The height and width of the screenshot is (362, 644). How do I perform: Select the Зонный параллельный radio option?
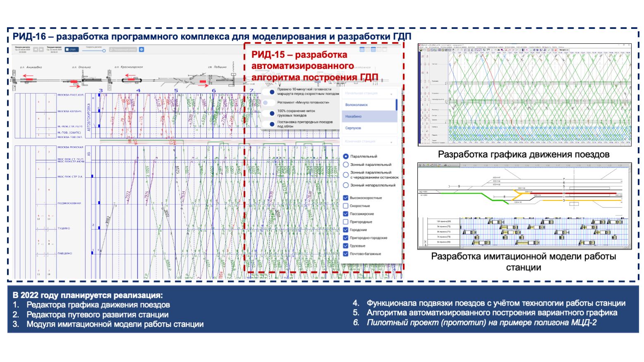pyautogui.click(x=346, y=164)
